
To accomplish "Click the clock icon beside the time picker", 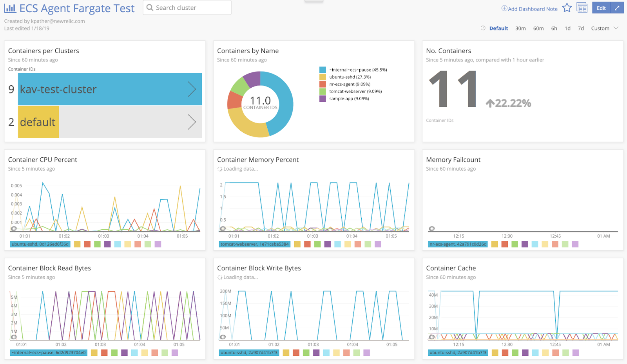I will pyautogui.click(x=483, y=28).
